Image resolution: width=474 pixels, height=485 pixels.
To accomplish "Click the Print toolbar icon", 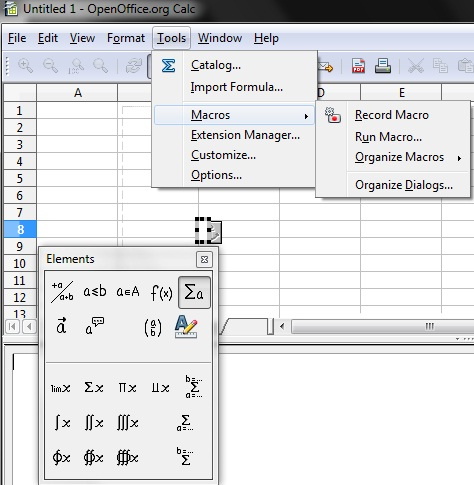I will pyautogui.click(x=383, y=65).
